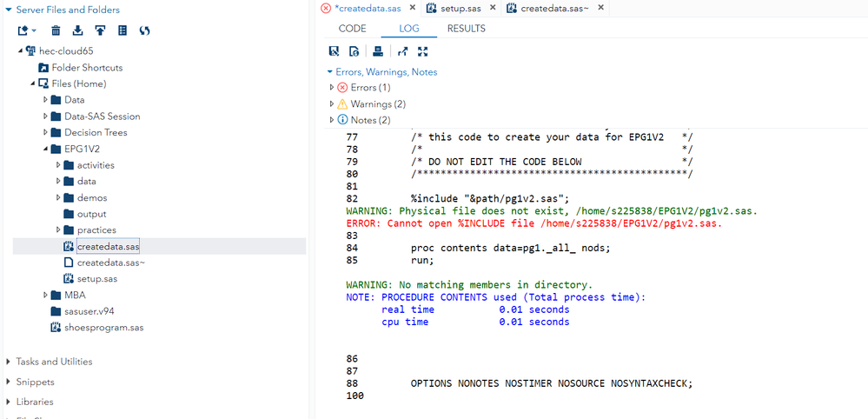The width and height of the screenshot is (868, 419).
Task: Switch to the RESULTS tab
Action: click(466, 29)
